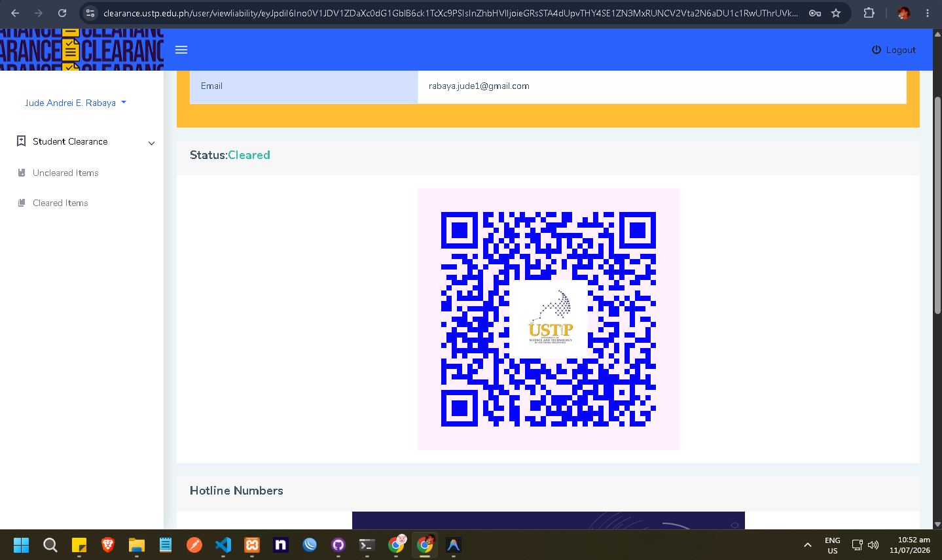Click the Hotline Numbers heading
The width and height of the screenshot is (942, 560).
236,491
